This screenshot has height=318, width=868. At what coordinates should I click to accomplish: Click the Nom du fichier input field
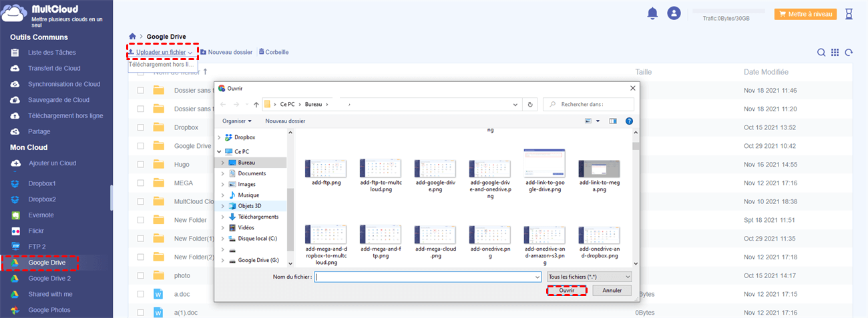point(428,276)
